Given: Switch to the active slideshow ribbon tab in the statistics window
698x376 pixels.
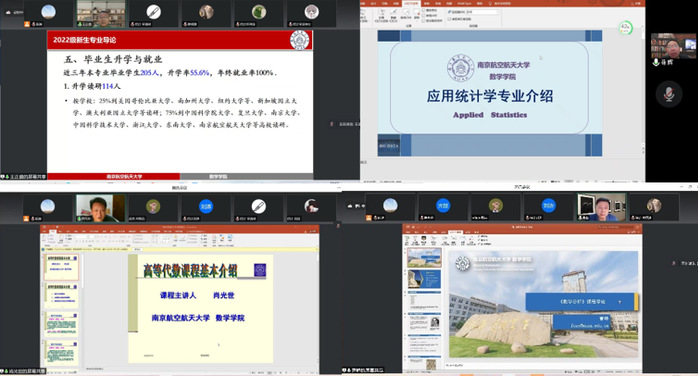Looking at the screenshot, I should coord(412,4).
